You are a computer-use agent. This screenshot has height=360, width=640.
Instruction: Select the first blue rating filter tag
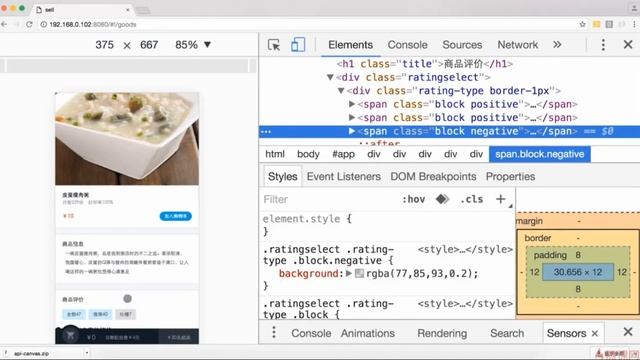74,314
